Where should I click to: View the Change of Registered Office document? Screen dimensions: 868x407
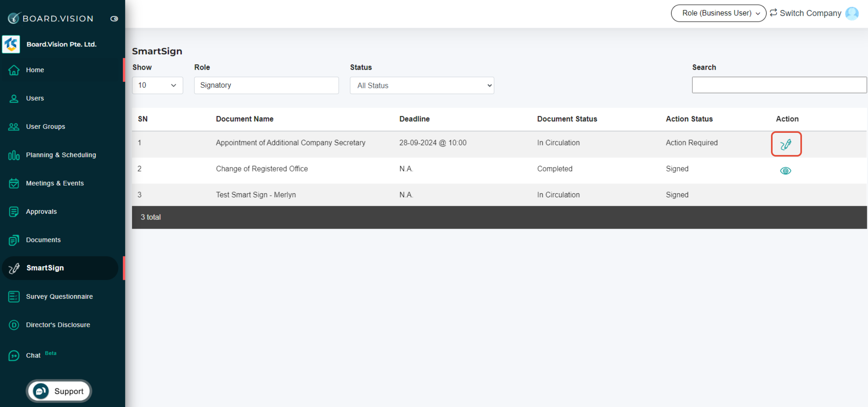(785, 171)
